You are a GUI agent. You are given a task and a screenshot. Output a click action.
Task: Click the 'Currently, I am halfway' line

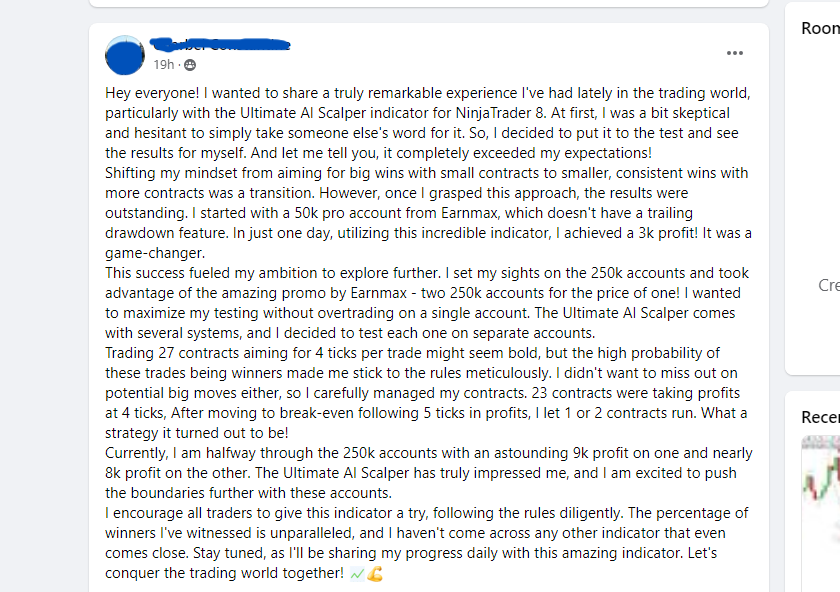point(190,453)
